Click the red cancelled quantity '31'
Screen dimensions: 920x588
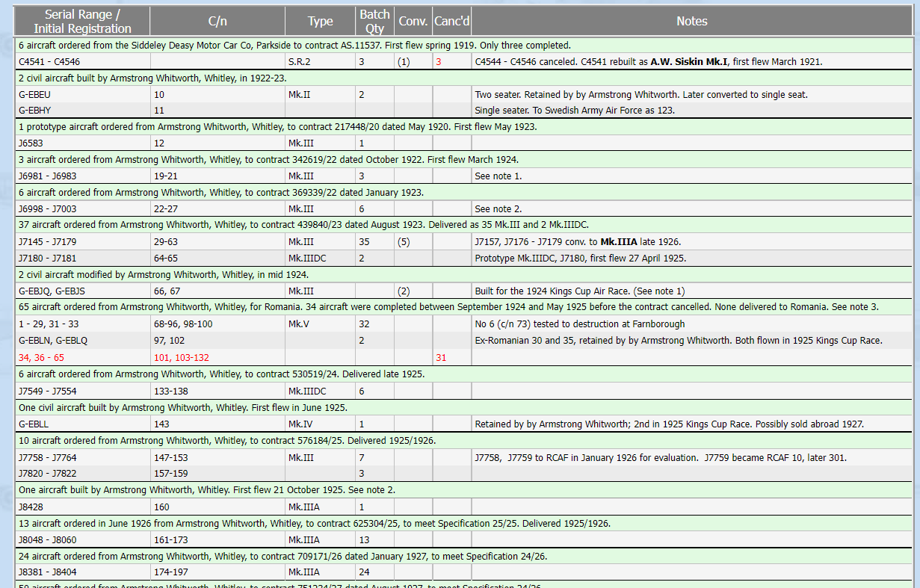click(x=441, y=357)
